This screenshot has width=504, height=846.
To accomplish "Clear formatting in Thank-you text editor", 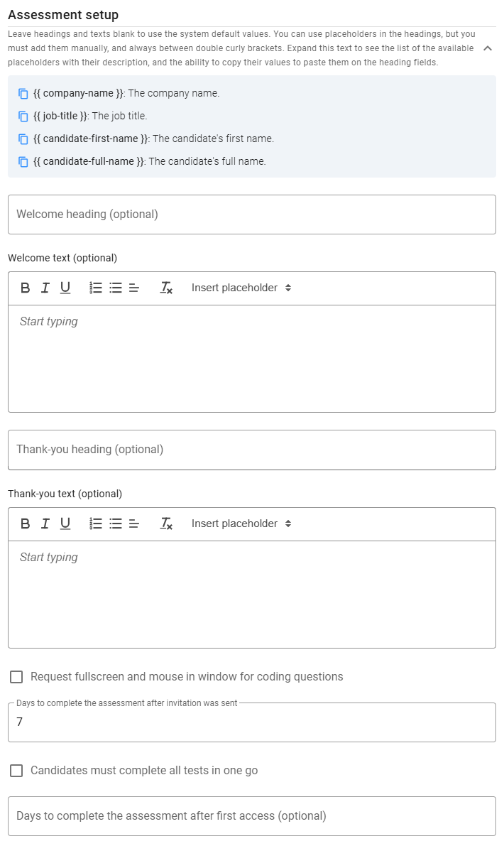I will tap(167, 524).
